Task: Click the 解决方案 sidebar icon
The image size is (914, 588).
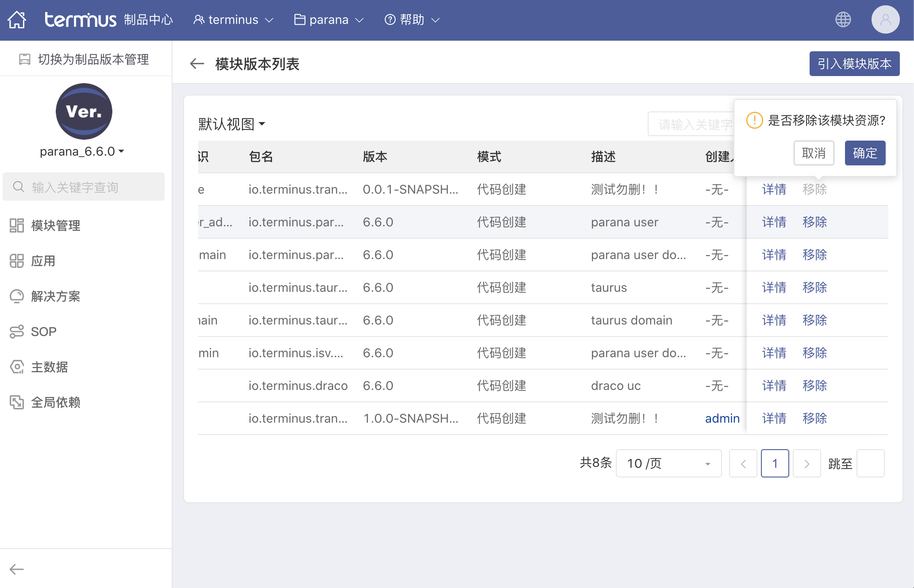Action: click(x=17, y=296)
